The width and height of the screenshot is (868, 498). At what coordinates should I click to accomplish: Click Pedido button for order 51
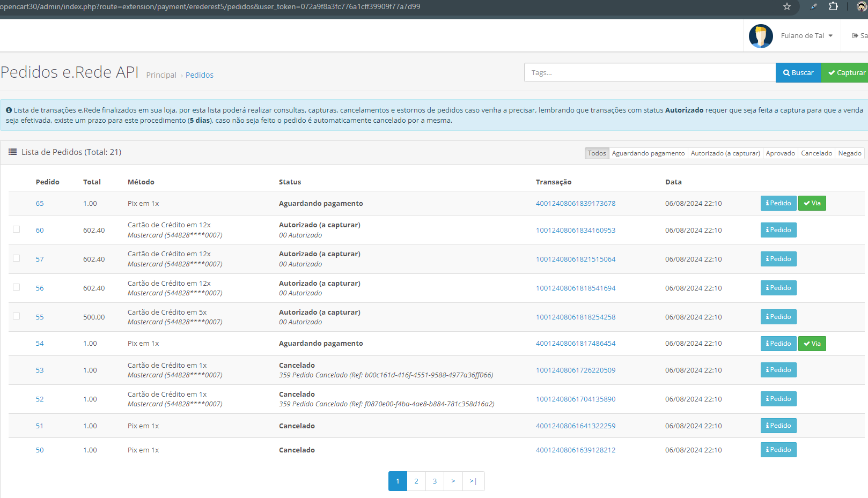click(x=778, y=426)
